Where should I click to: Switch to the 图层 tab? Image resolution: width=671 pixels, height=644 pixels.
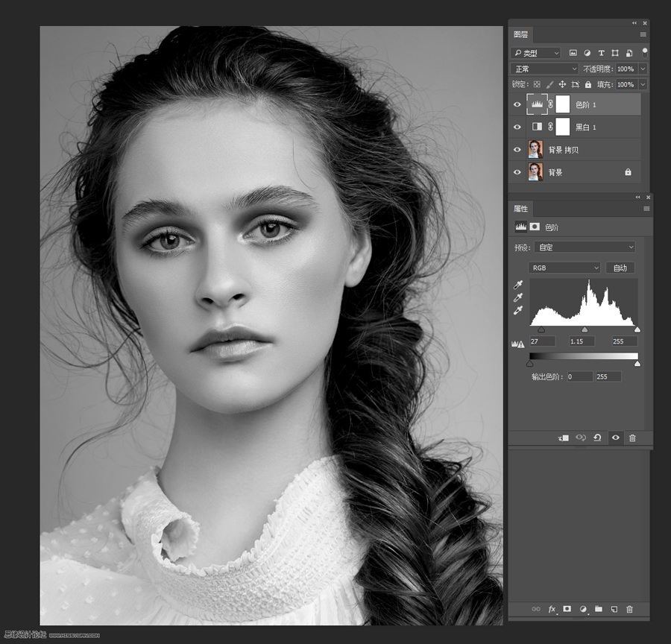[521, 34]
